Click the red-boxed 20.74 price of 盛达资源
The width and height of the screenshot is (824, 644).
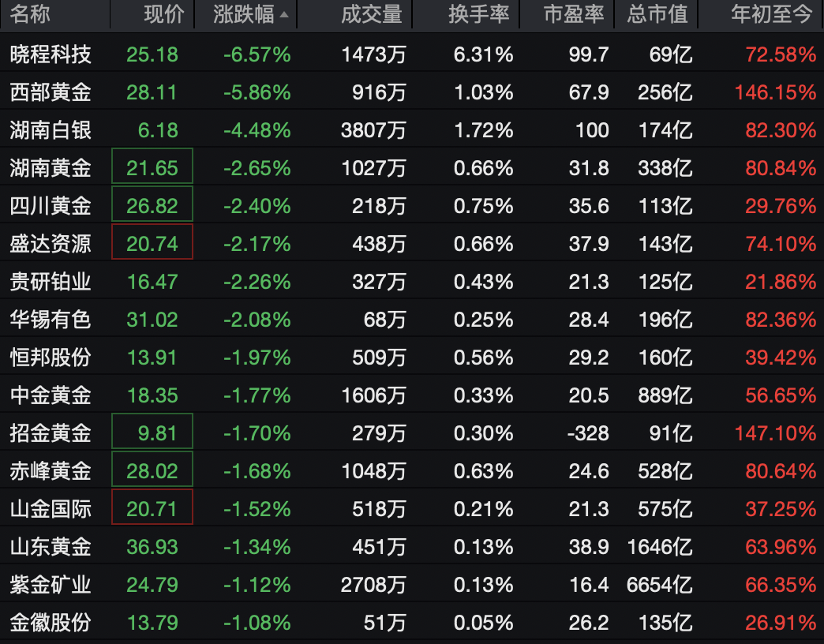[x=152, y=244]
